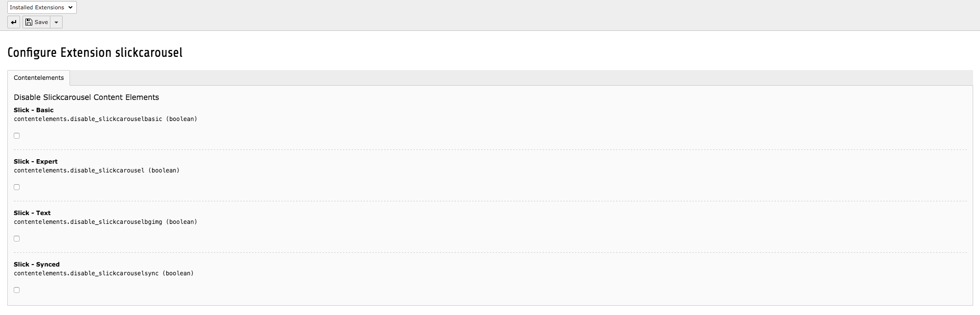Viewport: 980px width, 315px height.
Task: Toggle the Slick - Basic disable checkbox
Action: 17,136
